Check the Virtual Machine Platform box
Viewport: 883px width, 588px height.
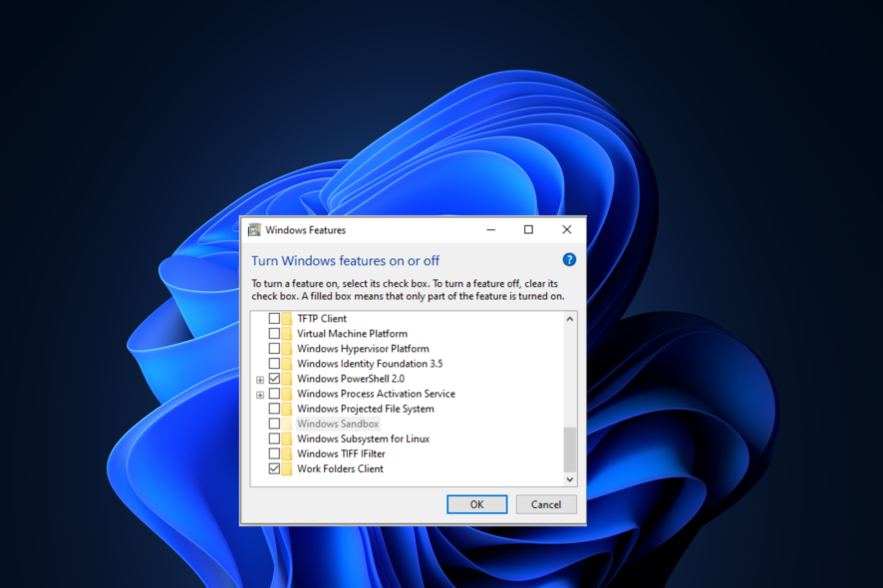click(x=274, y=334)
